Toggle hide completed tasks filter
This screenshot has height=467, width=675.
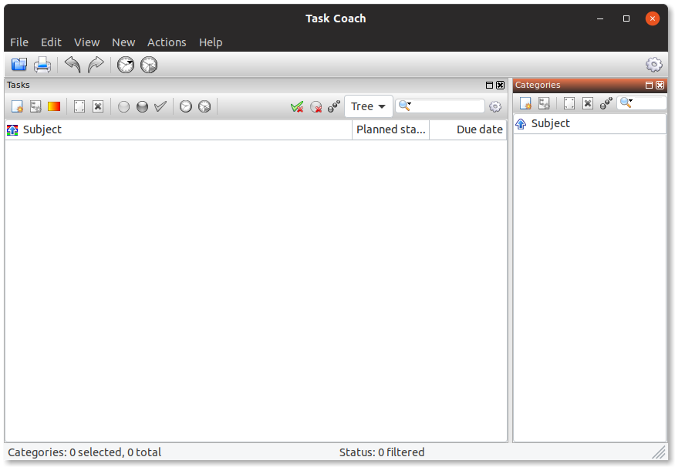(x=297, y=106)
